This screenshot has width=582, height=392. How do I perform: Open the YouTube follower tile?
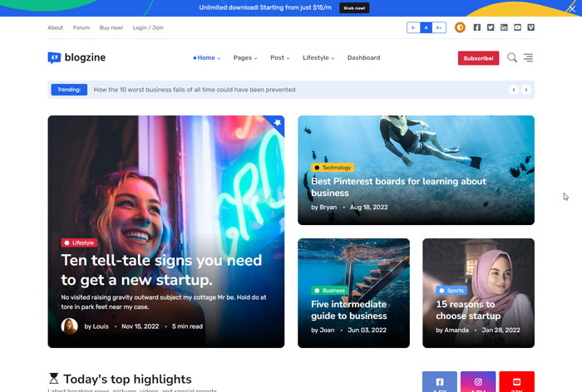[516, 381]
